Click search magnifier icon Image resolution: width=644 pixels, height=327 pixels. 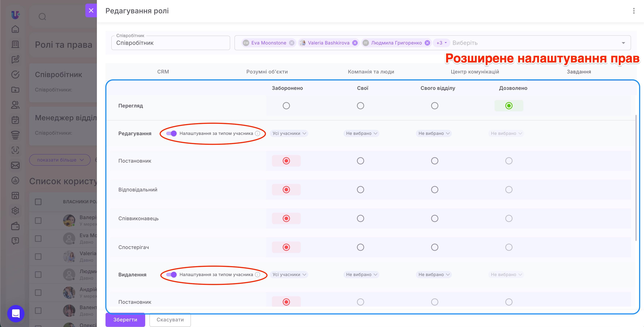click(x=42, y=17)
